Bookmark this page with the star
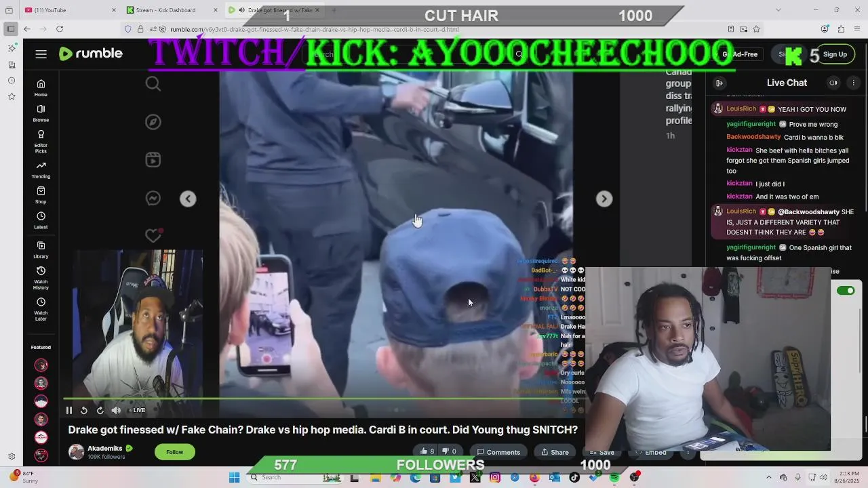This screenshot has height=488, width=868. pyautogui.click(x=756, y=29)
